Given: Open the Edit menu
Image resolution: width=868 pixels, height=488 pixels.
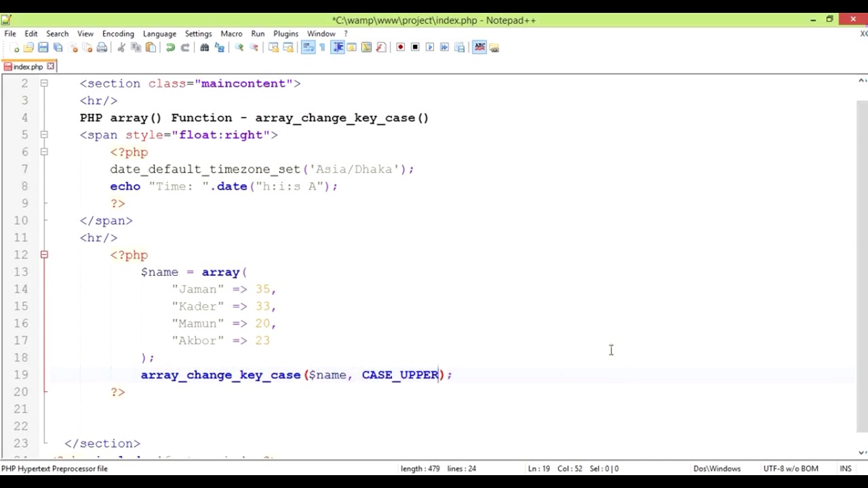Looking at the screenshot, I should tap(31, 33).
